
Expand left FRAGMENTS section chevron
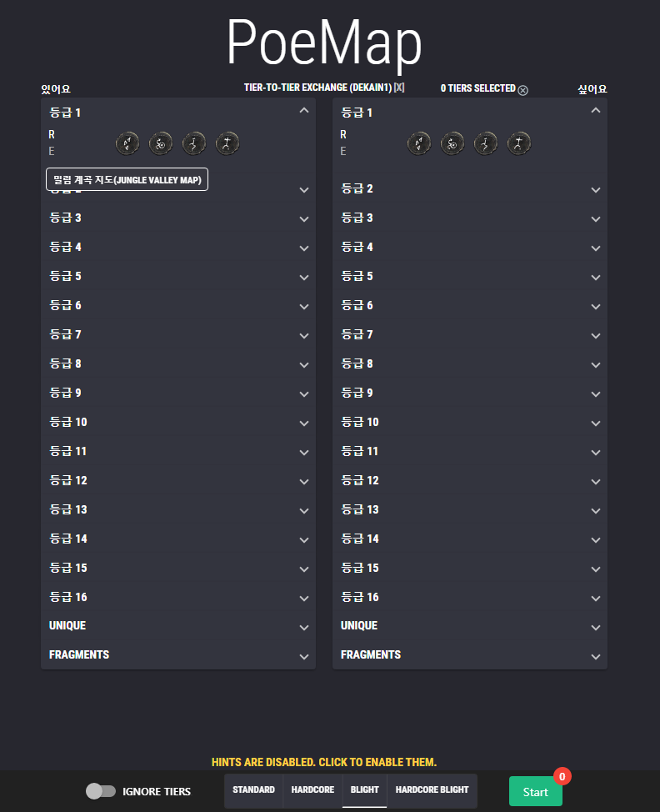tap(304, 657)
